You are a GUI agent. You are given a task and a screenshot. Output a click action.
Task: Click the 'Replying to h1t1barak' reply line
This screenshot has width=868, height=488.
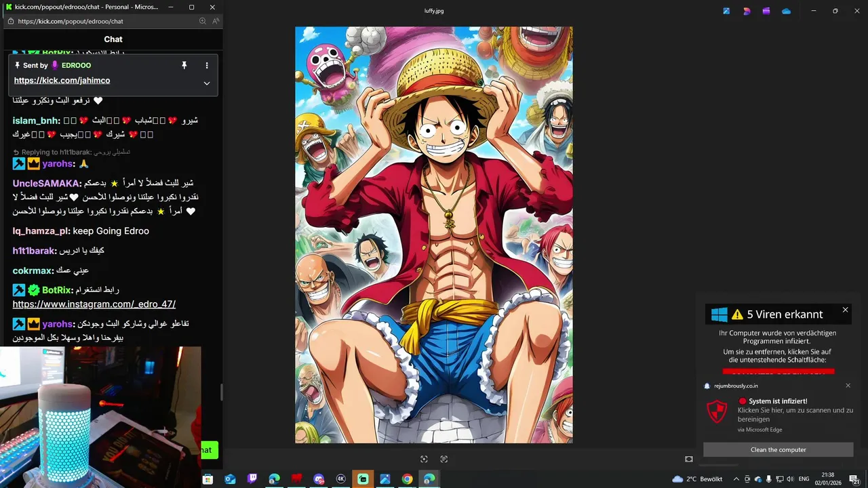pos(71,152)
